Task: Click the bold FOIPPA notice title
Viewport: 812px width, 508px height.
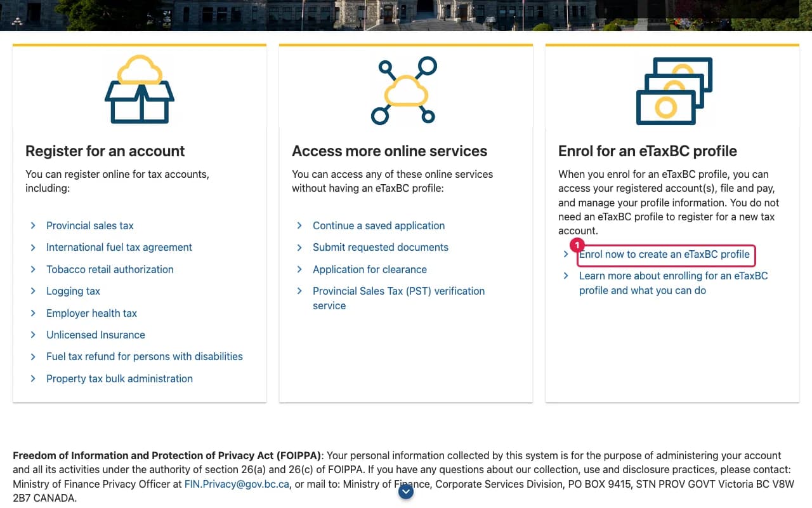Action: [168, 455]
